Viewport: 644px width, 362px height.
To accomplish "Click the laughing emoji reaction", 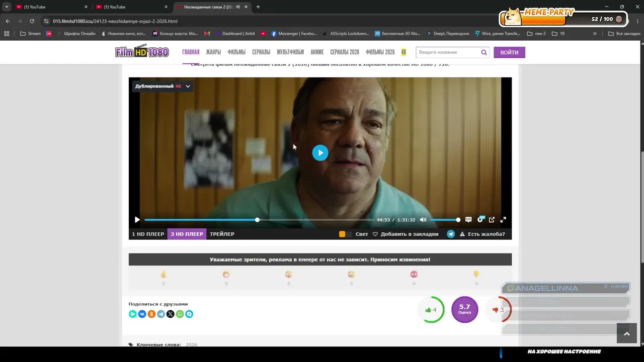I will point(226,275).
